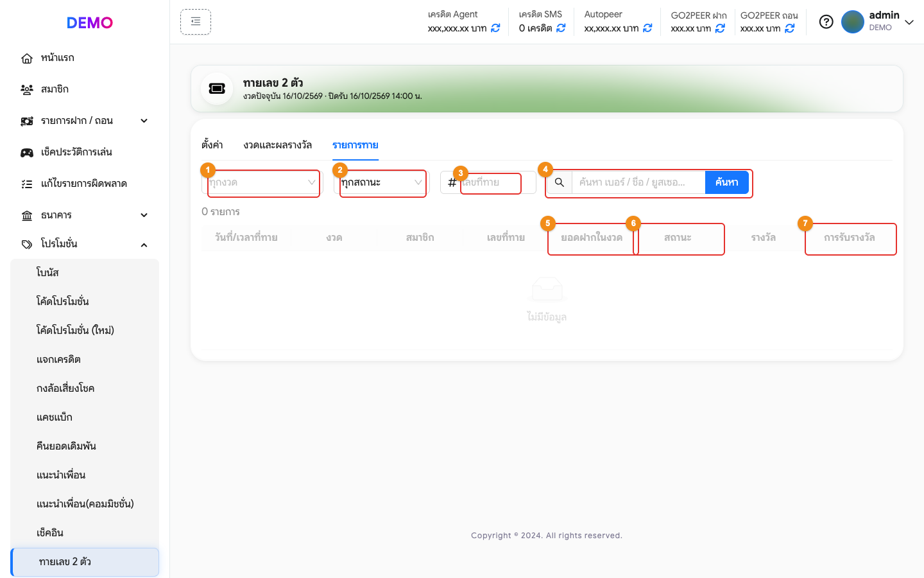Click the magnifier icon in search box
This screenshot has height=578, width=924.
coord(560,182)
